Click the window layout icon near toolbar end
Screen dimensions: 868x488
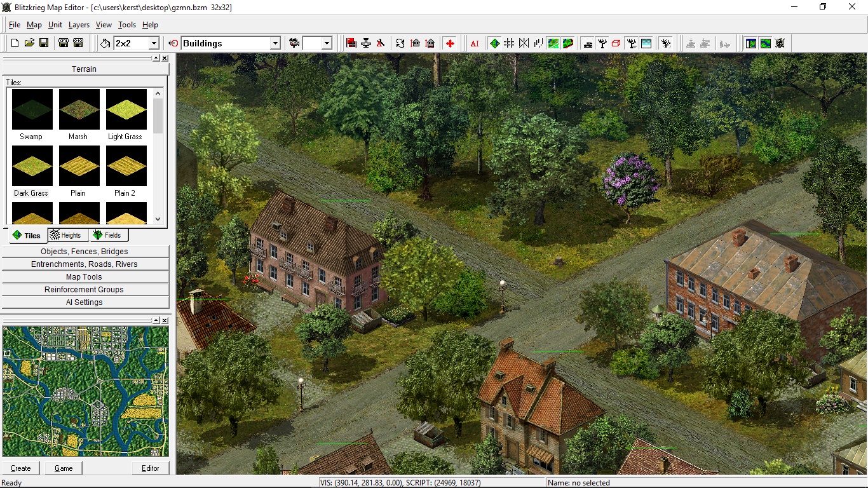[751, 43]
